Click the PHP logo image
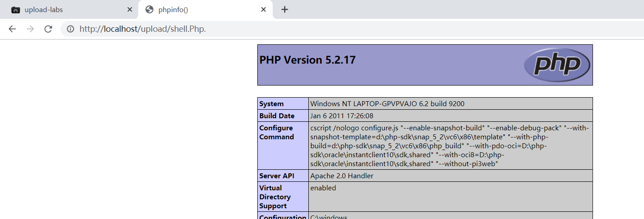 click(557, 65)
